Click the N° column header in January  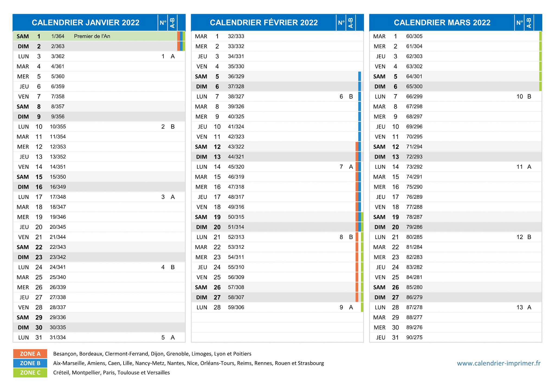pos(163,22)
